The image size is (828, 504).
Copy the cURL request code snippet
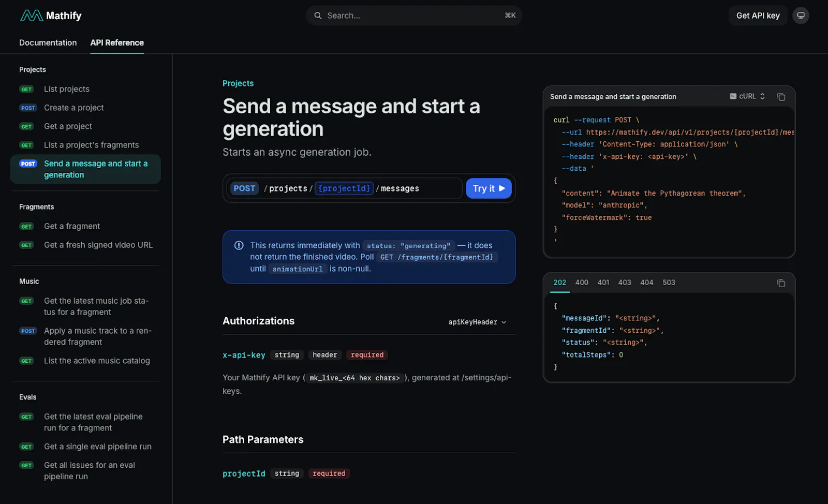781,97
